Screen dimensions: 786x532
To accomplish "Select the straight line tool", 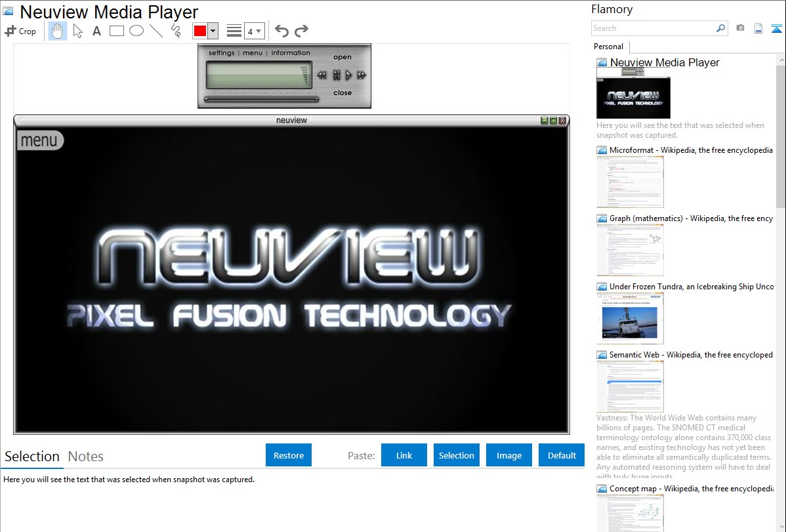I will (x=156, y=31).
